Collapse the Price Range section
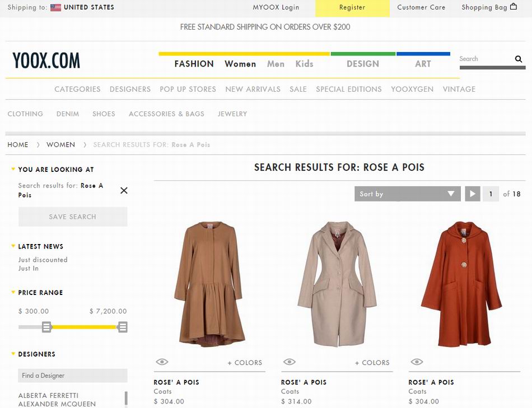 point(13,292)
